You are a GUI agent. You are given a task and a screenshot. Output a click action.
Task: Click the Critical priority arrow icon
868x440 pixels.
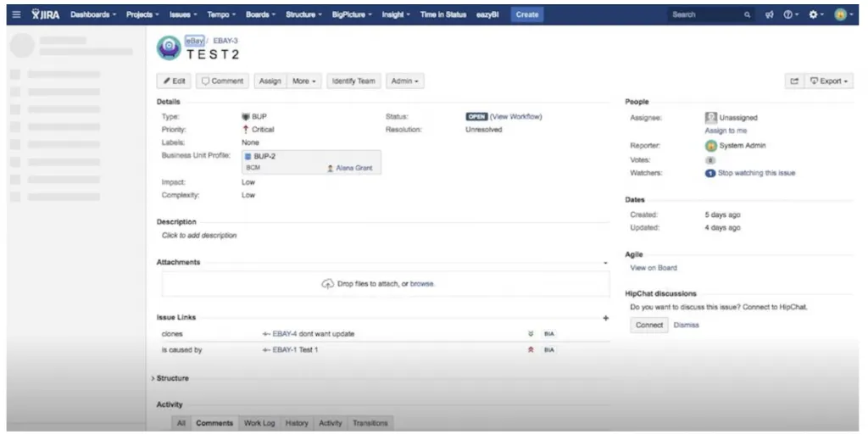[x=246, y=130]
